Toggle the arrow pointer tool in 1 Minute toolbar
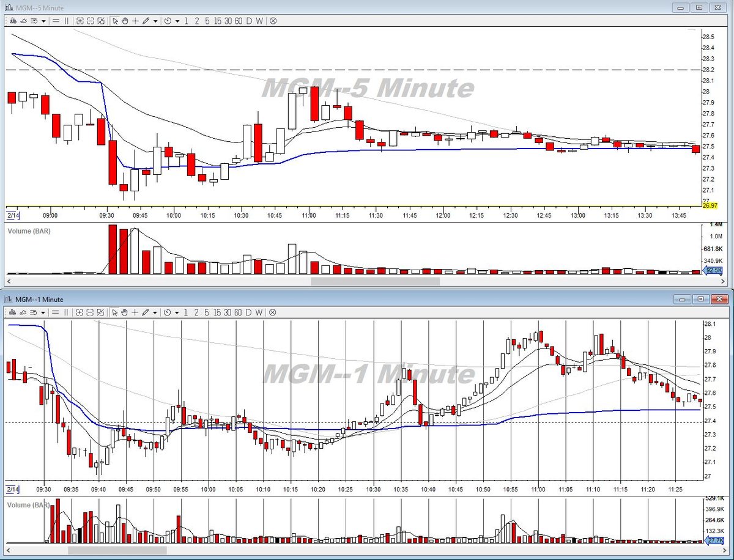Screen dimensions: 734x560 115,312
